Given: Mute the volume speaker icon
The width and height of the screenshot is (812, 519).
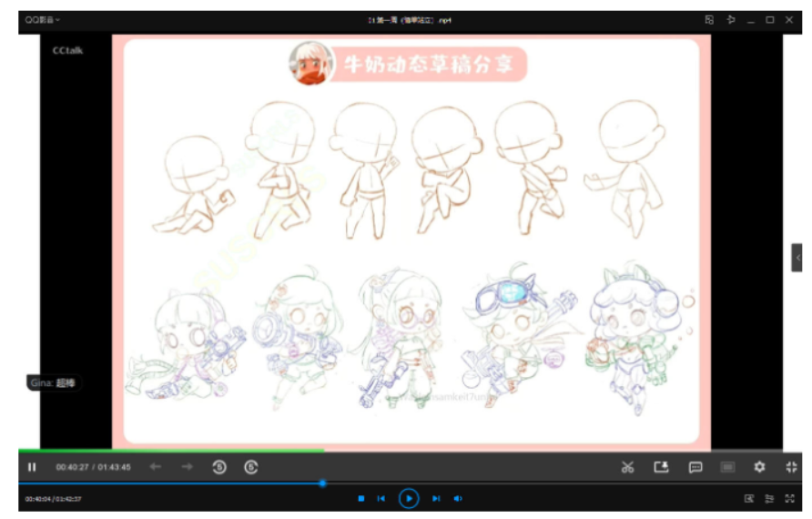Looking at the screenshot, I should click(x=458, y=499).
